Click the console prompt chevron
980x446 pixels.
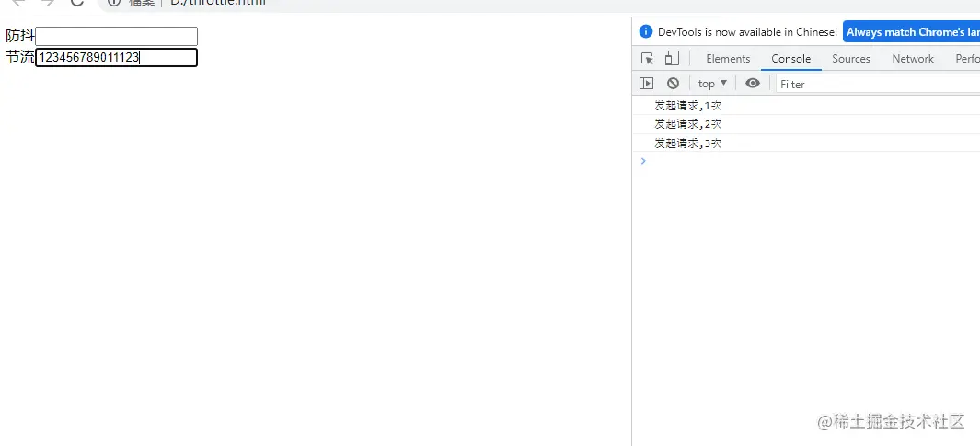(x=643, y=161)
